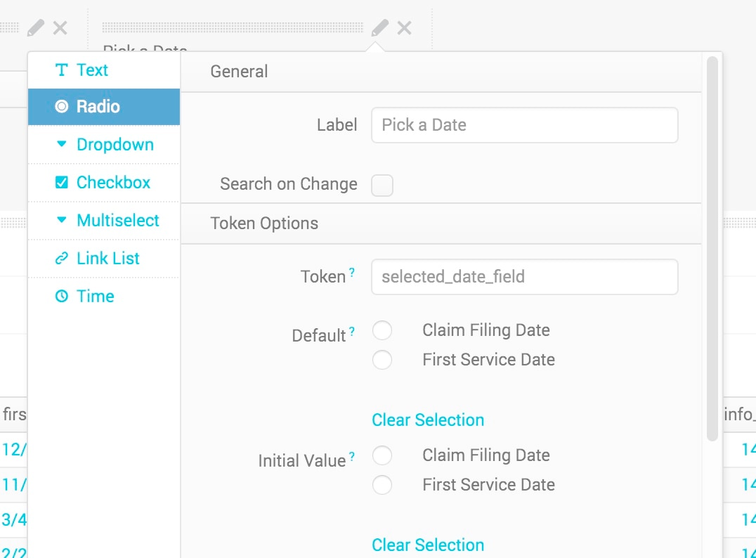Viewport: 756px width, 558px height.
Task: Select the Radio input type
Action: 98,107
